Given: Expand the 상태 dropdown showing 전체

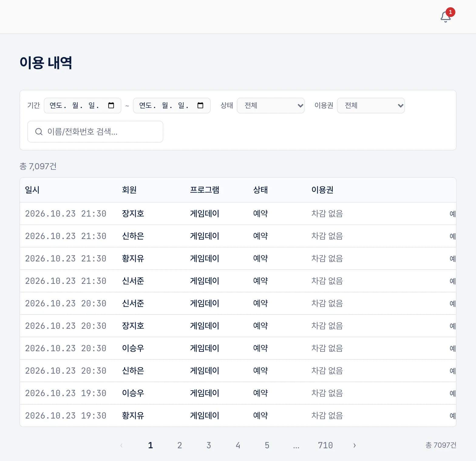Looking at the screenshot, I should coord(271,106).
